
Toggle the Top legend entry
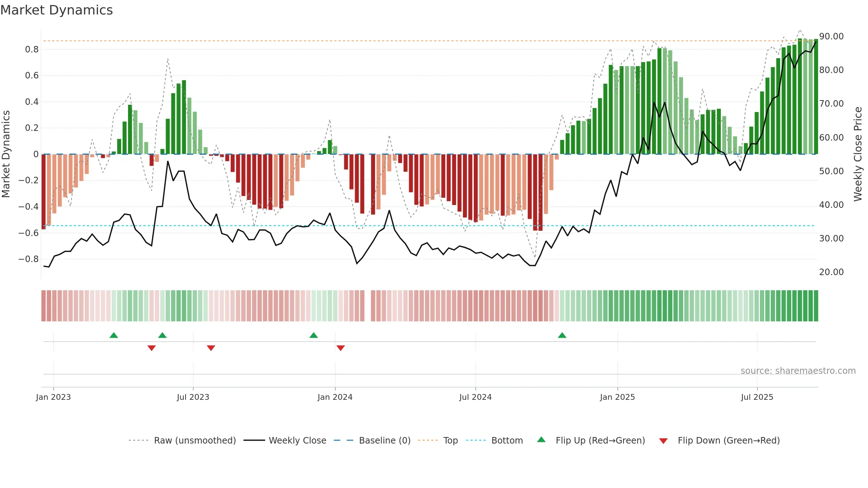tap(438, 440)
